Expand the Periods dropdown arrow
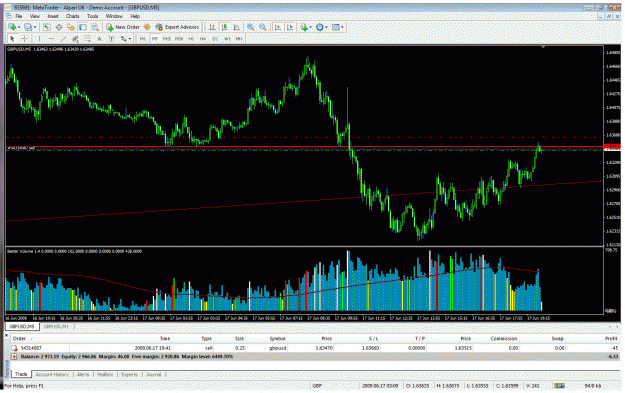Screen dimensions: 625x393 click(326, 27)
